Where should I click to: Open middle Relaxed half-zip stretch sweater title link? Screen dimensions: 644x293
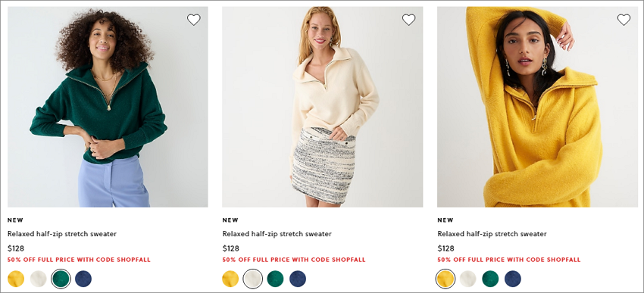tap(277, 234)
